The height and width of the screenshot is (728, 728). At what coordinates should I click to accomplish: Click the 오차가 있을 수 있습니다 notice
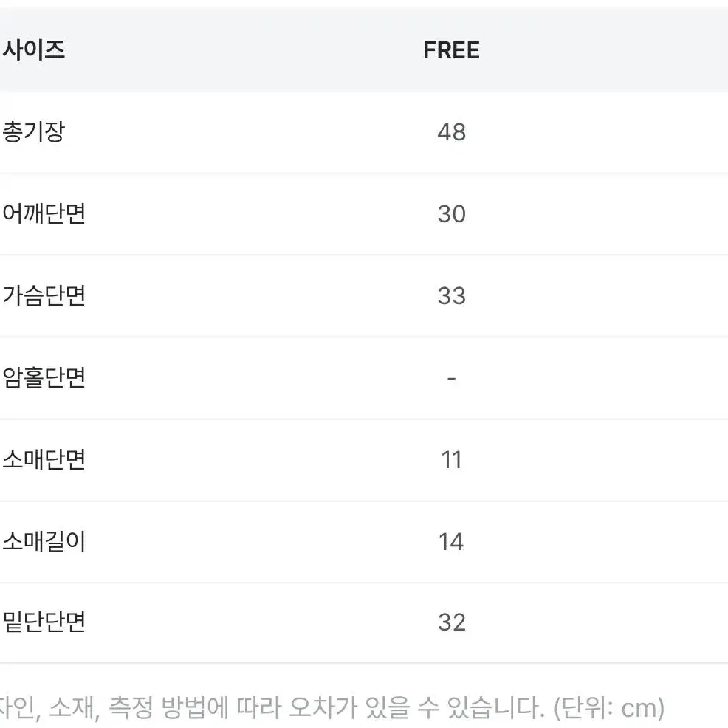point(416,707)
